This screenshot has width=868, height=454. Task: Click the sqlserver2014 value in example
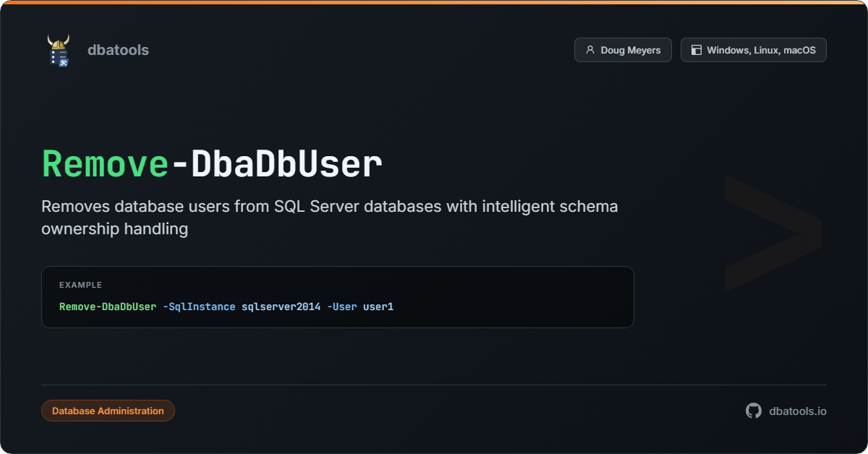[281, 307]
